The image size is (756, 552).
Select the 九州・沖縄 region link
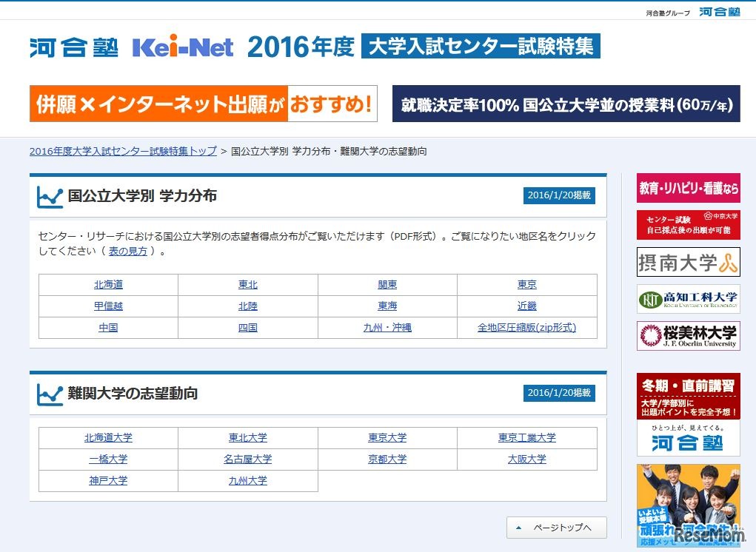click(387, 327)
